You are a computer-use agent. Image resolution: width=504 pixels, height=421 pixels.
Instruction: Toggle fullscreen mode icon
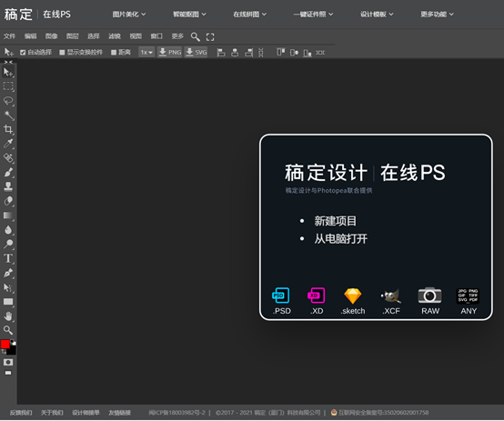point(210,36)
